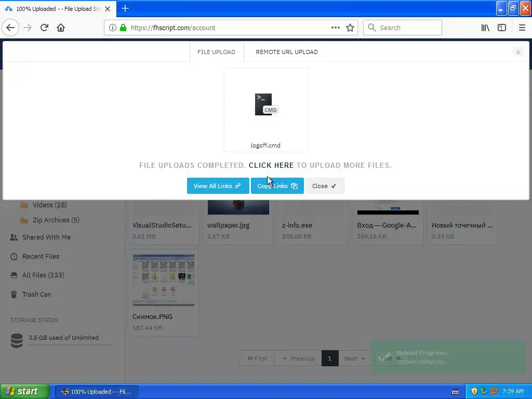
Task: Open the Trash Can in sidebar
Action: coord(37,295)
